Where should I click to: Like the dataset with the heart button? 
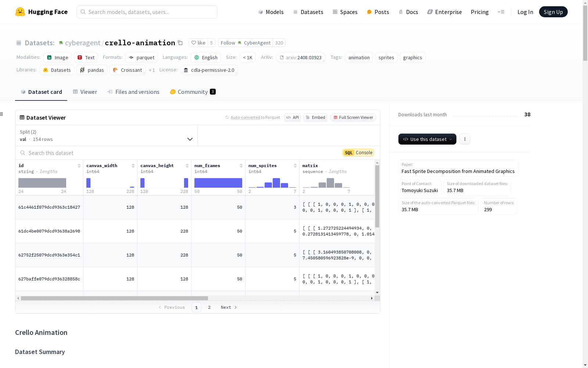point(198,43)
